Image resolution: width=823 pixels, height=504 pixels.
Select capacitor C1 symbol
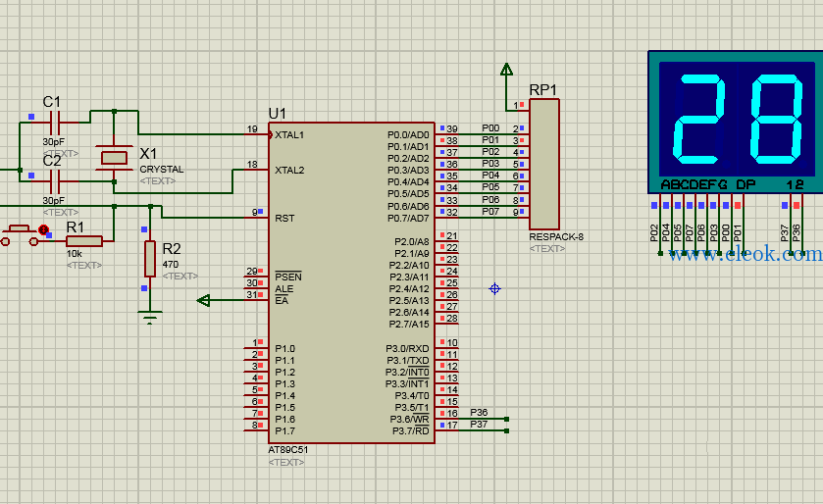click(x=55, y=123)
